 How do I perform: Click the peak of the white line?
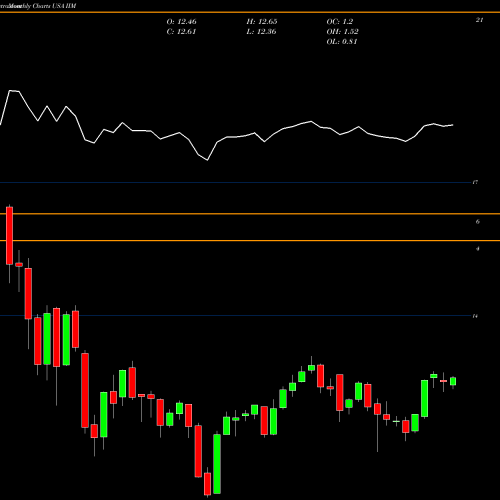coord(10,90)
